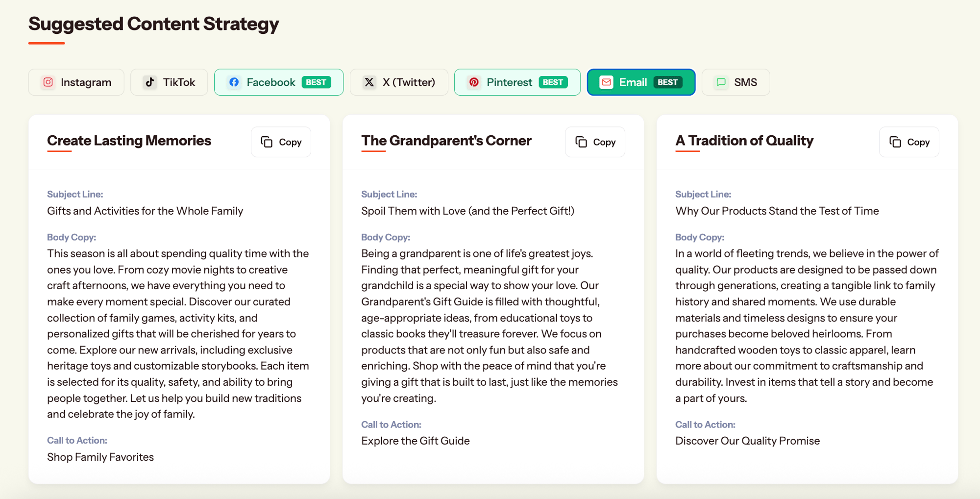
Task: Switch to the SMS tab
Action: point(735,82)
